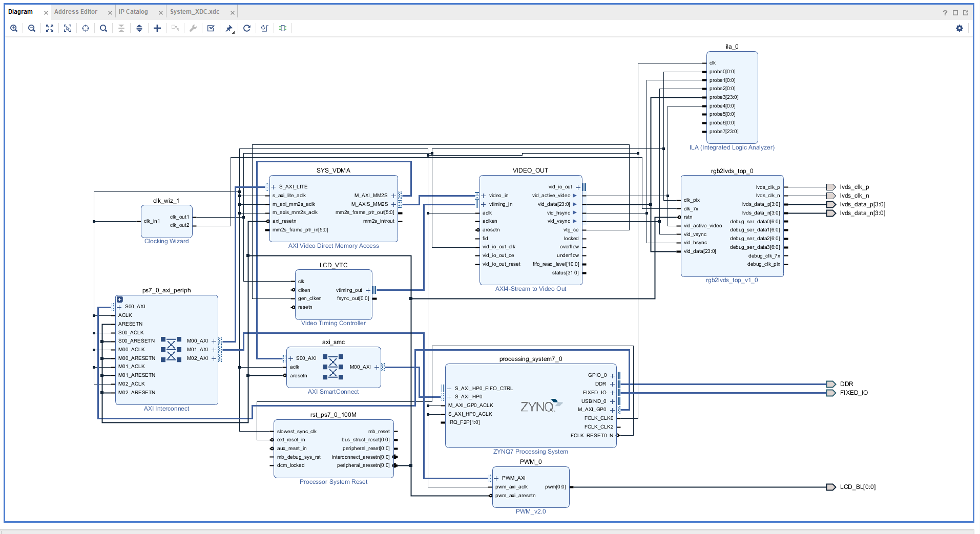Click the AXI Video Direct Memory Access label
The image size is (980, 534).
coord(333,246)
